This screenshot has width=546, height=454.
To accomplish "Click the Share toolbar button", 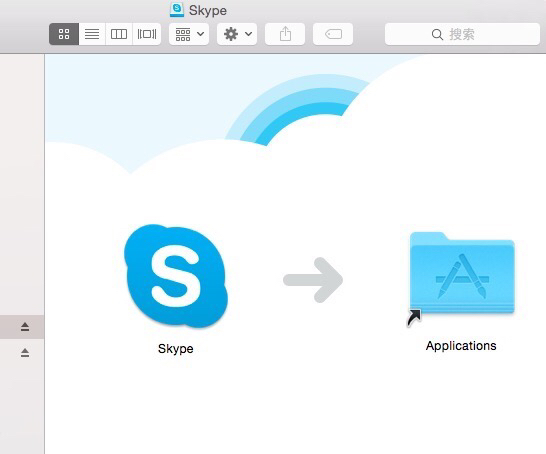I will coord(285,34).
